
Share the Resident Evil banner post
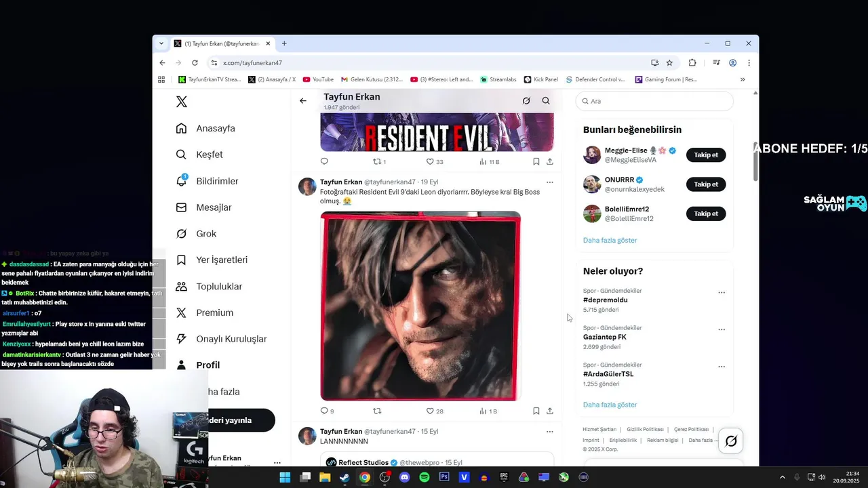(x=550, y=161)
